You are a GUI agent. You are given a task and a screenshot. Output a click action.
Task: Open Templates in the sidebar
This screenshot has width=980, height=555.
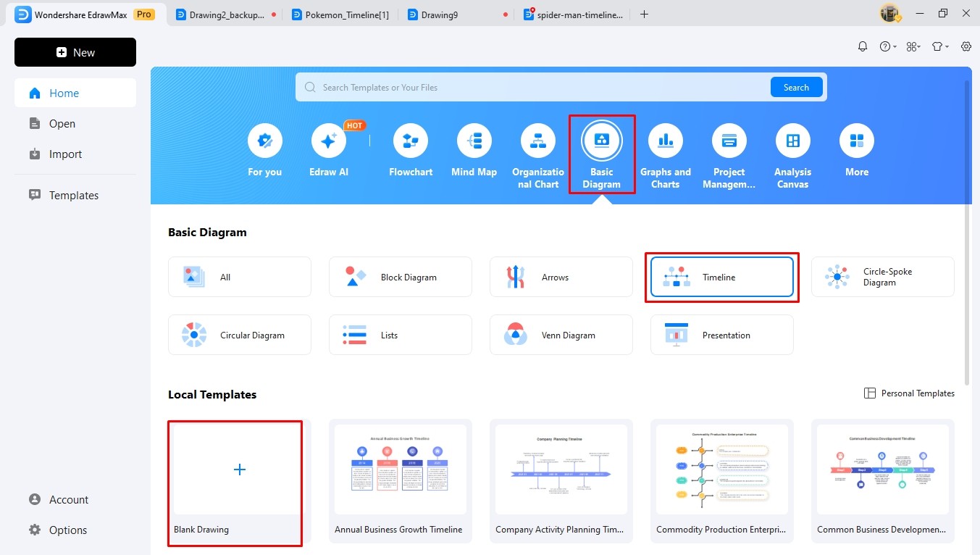point(75,195)
